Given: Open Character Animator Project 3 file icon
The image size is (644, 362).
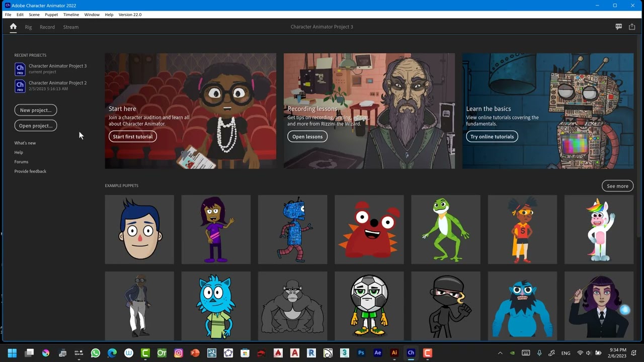Looking at the screenshot, I should coord(20,69).
